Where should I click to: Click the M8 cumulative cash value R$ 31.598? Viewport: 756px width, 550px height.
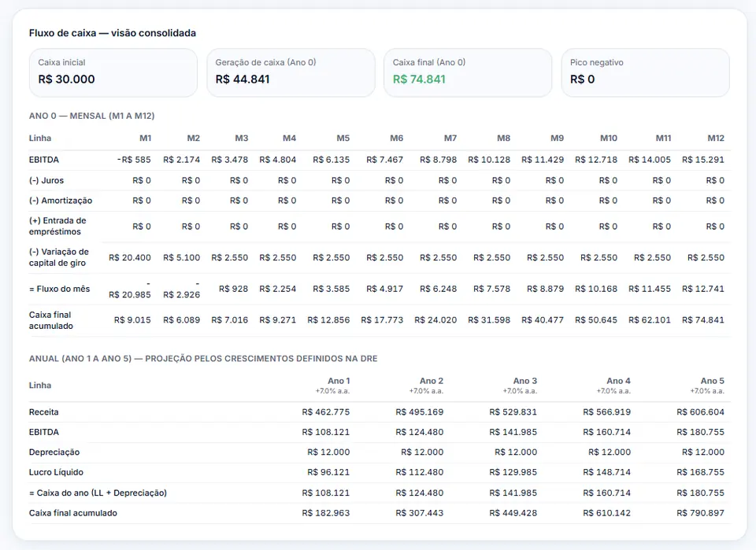coord(489,319)
